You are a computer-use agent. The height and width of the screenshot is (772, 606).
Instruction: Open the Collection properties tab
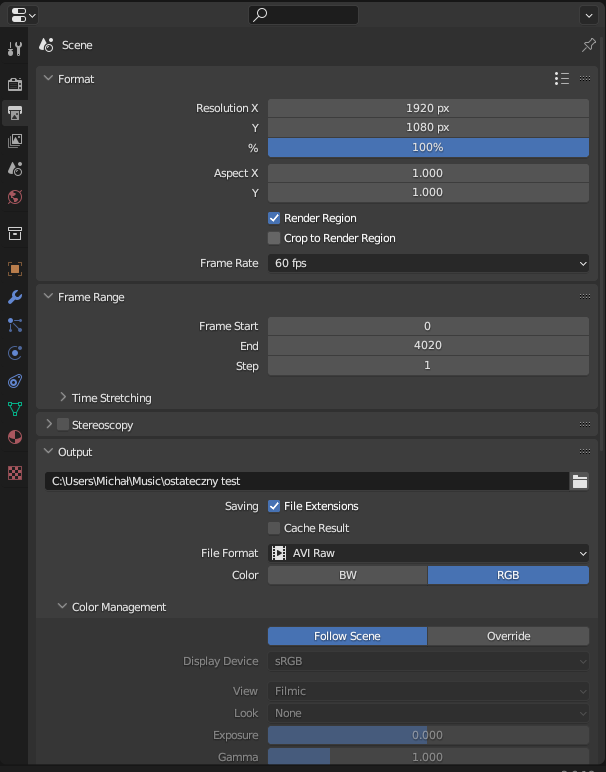[x=15, y=233]
